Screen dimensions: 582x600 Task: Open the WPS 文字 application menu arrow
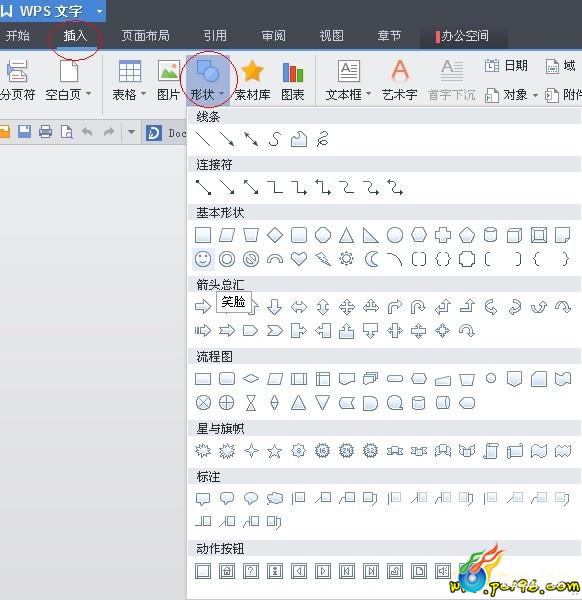[99, 11]
